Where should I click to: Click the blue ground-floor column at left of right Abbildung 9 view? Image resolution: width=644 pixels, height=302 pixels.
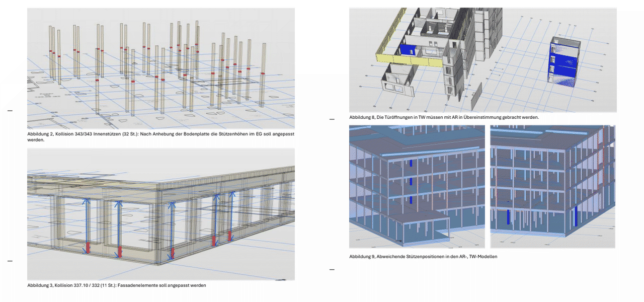click(x=508, y=217)
